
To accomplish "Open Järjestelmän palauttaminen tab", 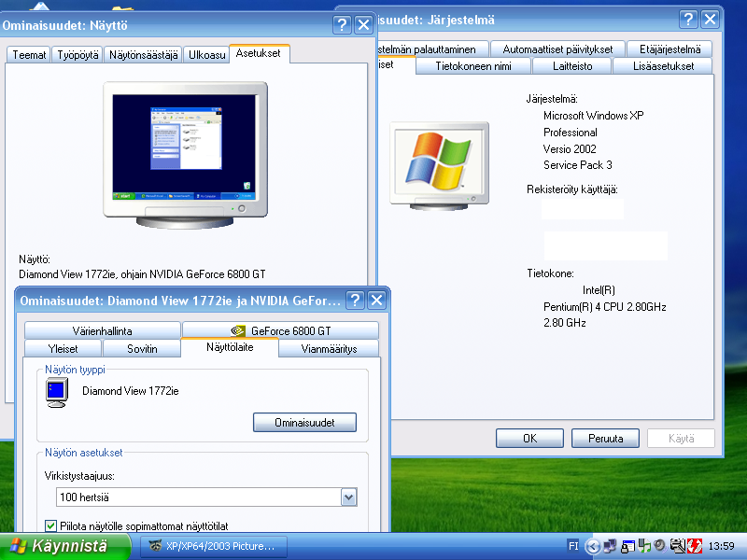I will click(x=432, y=49).
